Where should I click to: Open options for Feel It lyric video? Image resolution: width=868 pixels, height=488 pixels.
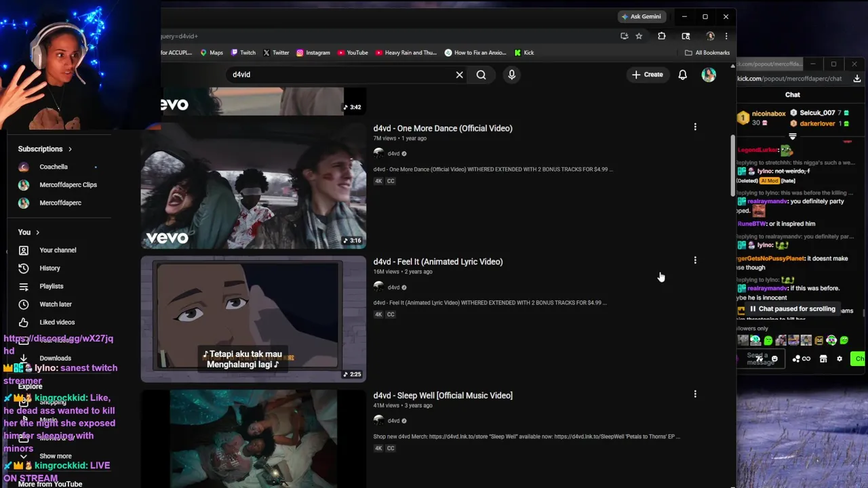pos(695,260)
